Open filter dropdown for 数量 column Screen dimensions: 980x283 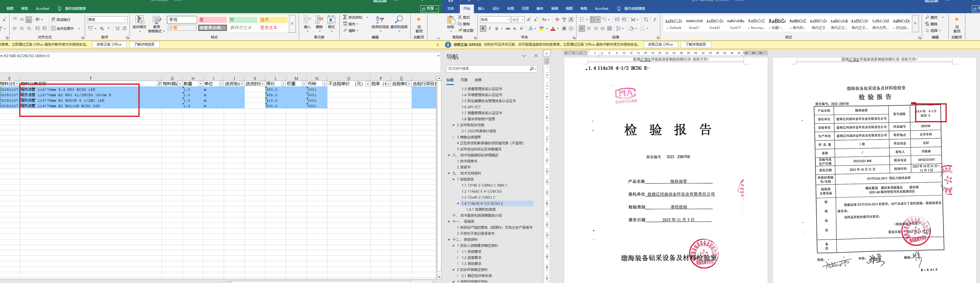[x=200, y=84]
